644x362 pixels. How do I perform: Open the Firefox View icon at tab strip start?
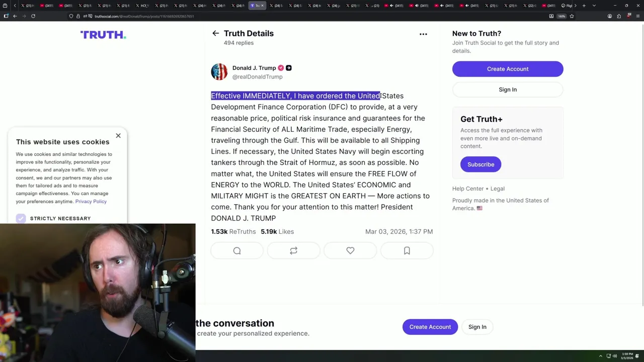5,6
